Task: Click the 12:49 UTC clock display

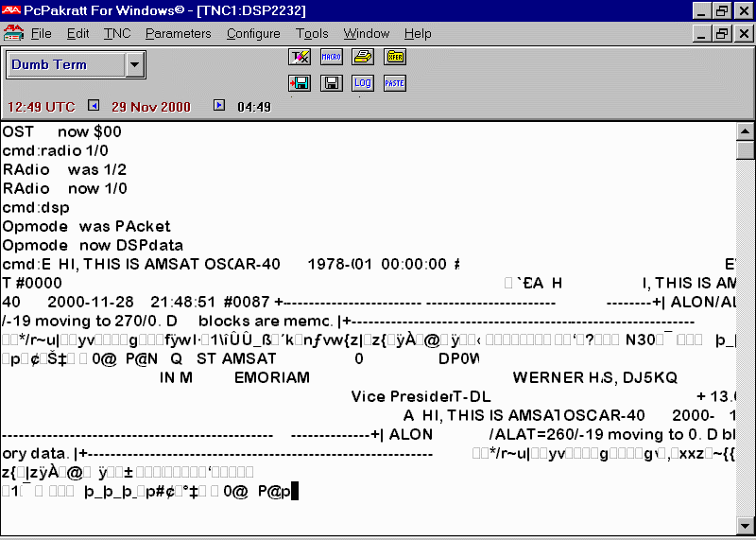Action: click(42, 107)
